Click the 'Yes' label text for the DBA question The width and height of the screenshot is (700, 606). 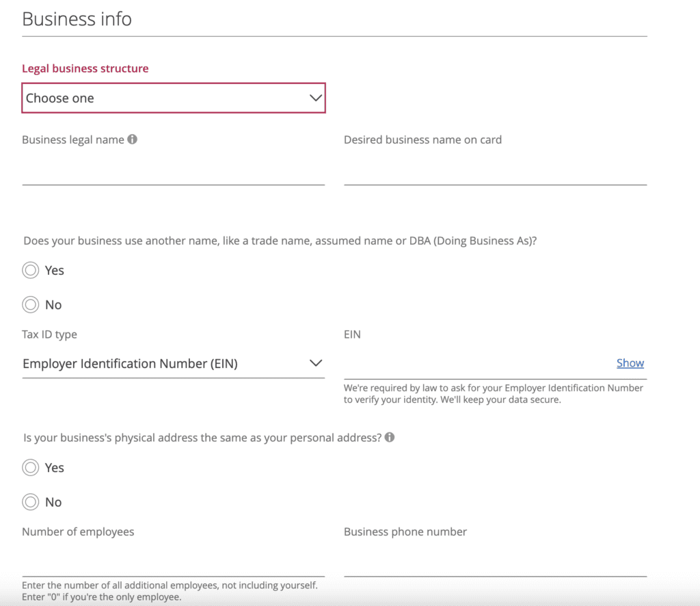point(55,271)
